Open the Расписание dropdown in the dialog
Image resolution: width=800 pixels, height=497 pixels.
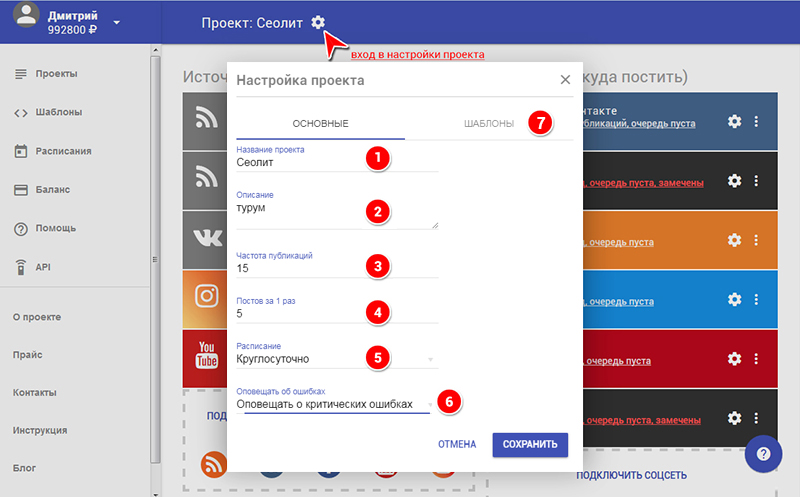[336, 358]
